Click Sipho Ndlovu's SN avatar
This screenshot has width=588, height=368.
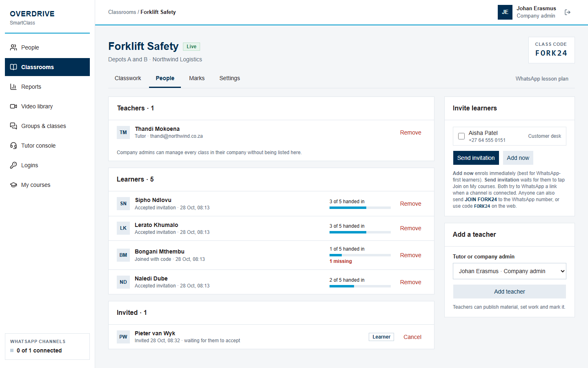point(123,204)
